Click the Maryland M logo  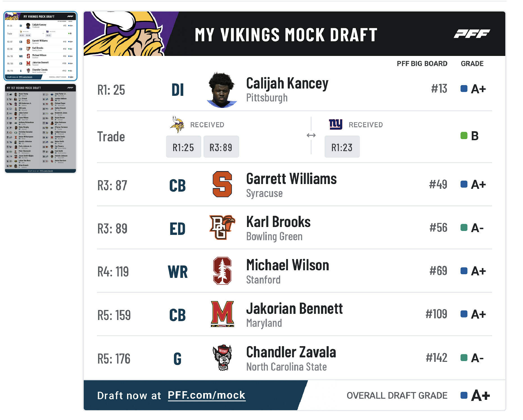(x=222, y=314)
